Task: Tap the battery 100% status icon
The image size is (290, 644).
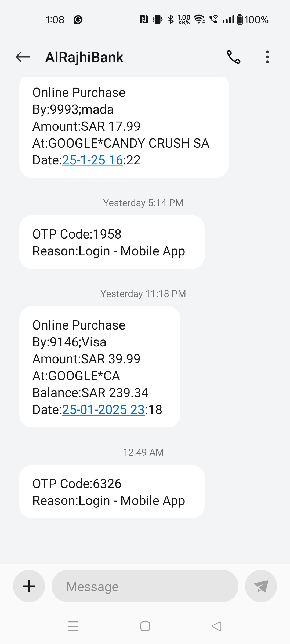Action: (252, 20)
